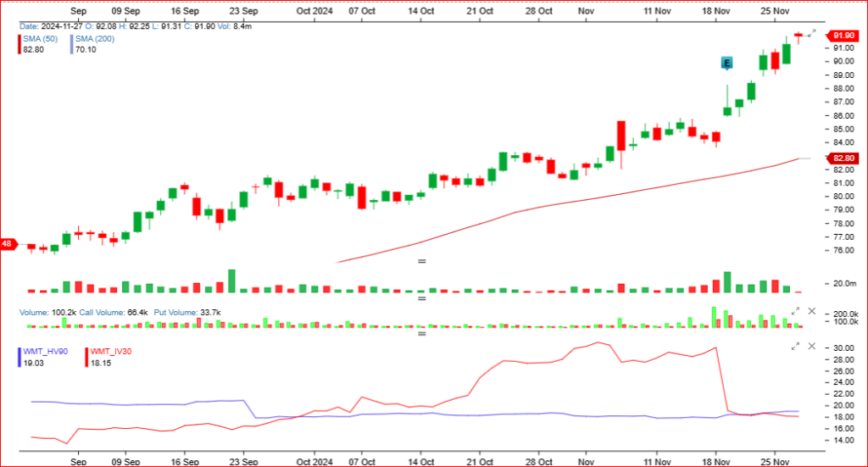Viewport: 868px width, 467px height.
Task: Click the red 82.80 SMA price tag on axis
Action: 842,158
